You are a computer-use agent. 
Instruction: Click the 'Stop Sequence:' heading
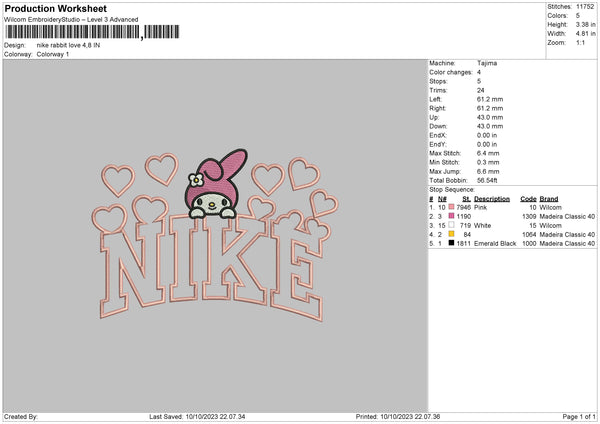pyautogui.click(x=452, y=190)
